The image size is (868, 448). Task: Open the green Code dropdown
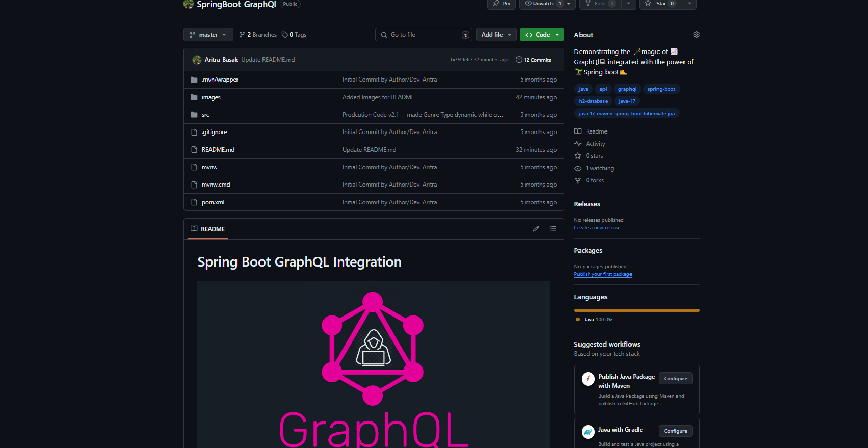tap(542, 35)
